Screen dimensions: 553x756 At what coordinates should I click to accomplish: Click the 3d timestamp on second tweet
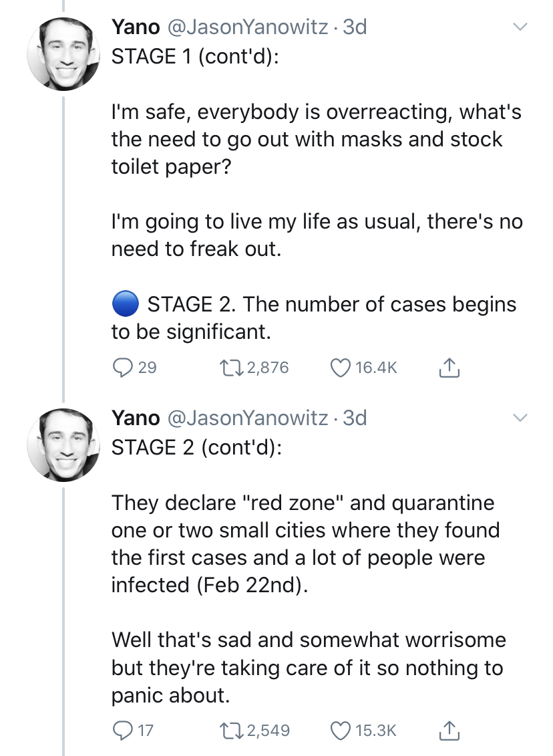pos(355,418)
